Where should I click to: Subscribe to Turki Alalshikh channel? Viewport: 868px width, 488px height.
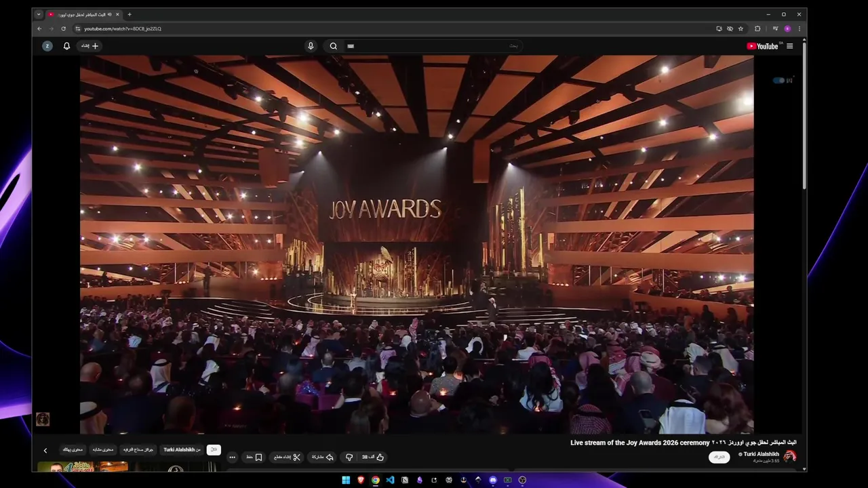719,457
